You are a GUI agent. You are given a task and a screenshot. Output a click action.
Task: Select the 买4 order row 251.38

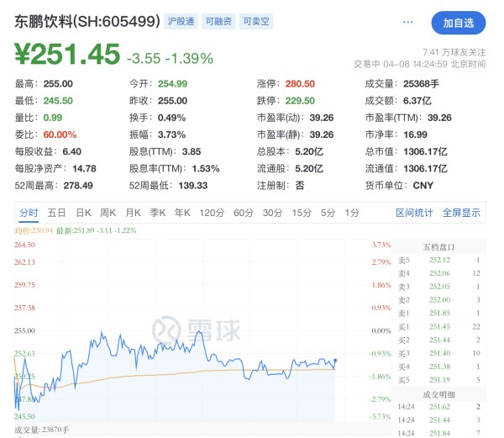439,367
